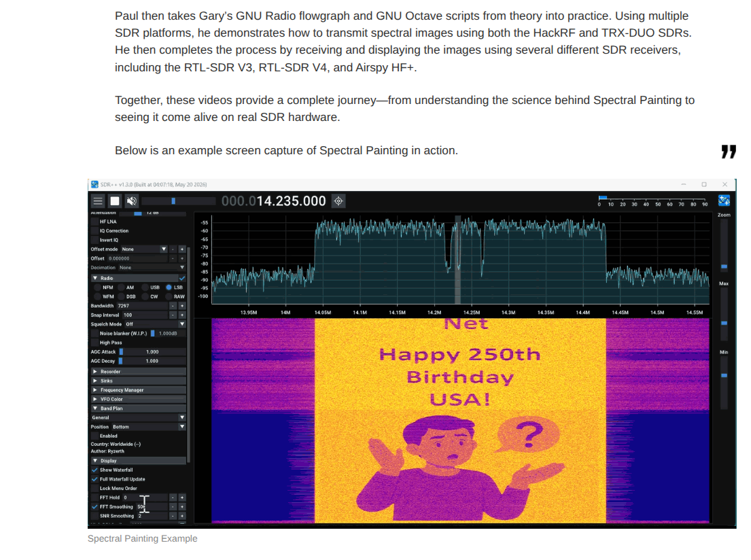Expand the Frequency Manager section
This screenshot has width=751, height=560.
coord(139,390)
